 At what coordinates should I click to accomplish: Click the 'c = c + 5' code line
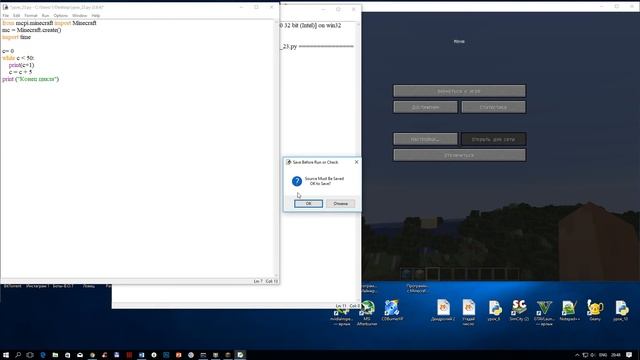[20, 72]
